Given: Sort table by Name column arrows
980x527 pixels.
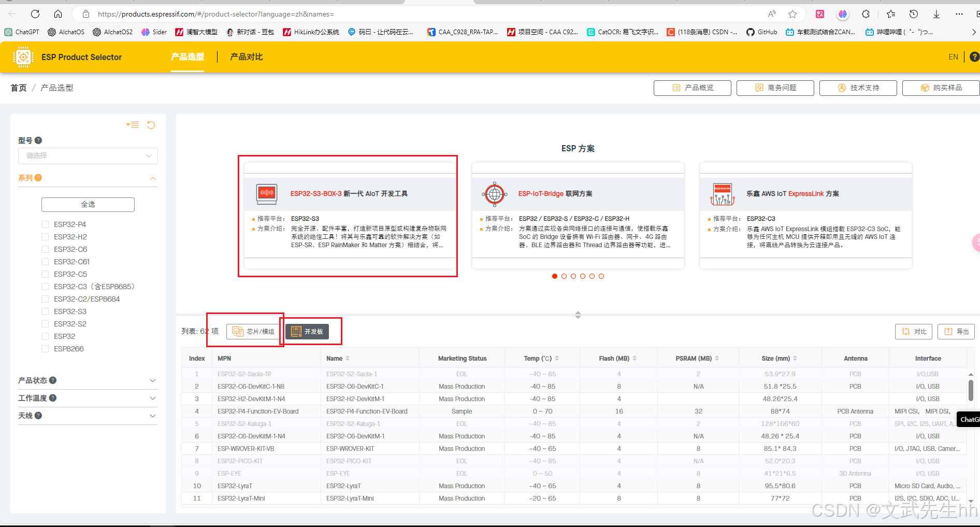Looking at the screenshot, I should 348,358.
